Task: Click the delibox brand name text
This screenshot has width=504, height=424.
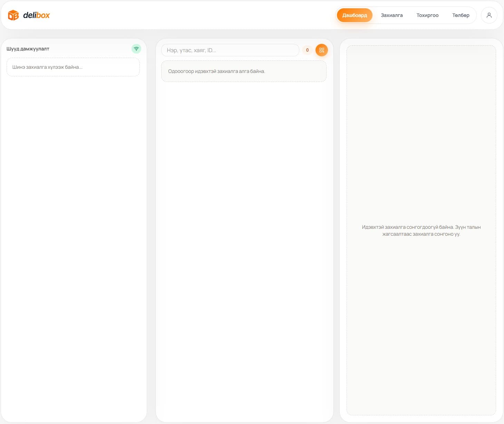Action: pos(37,15)
